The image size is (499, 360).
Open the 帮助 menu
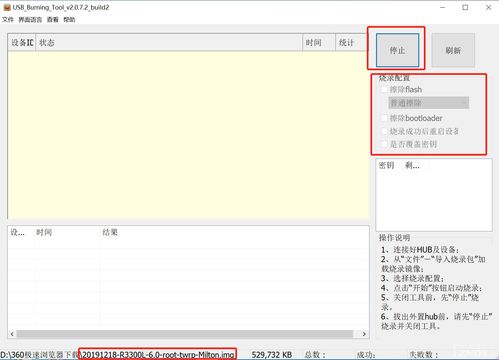[x=69, y=20]
